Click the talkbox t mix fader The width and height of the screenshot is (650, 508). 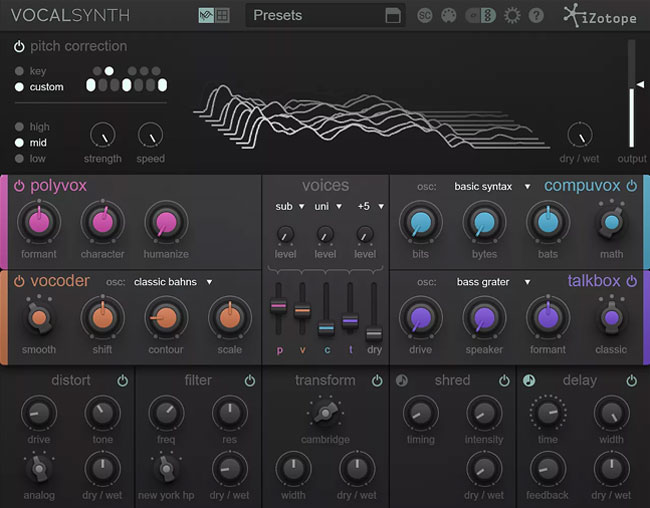click(x=350, y=321)
